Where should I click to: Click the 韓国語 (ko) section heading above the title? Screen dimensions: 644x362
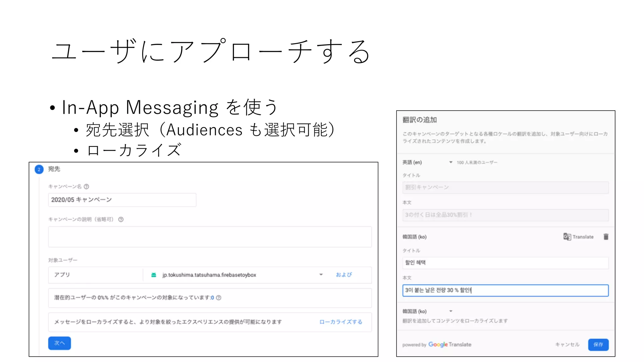(414, 237)
